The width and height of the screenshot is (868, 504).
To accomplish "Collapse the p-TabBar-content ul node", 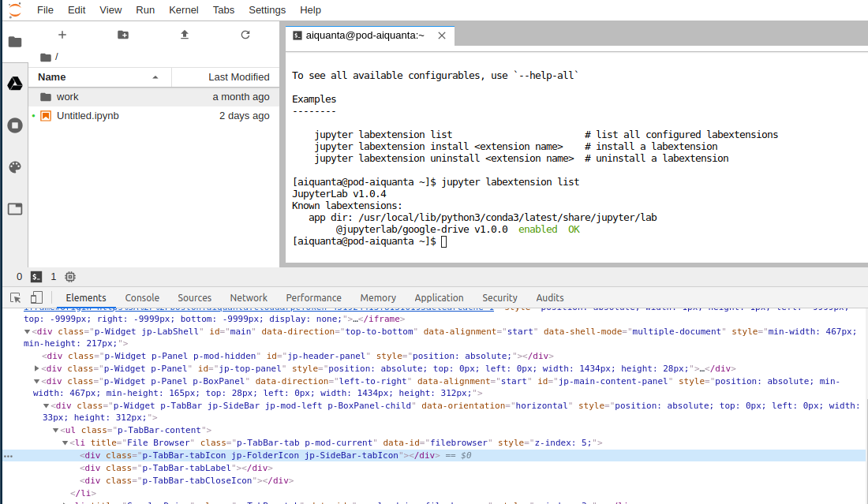I will pos(55,431).
